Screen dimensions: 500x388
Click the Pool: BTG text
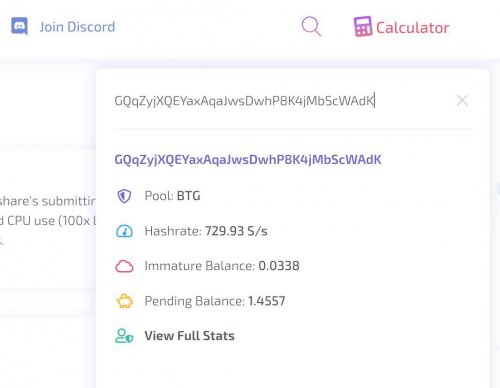(x=172, y=196)
